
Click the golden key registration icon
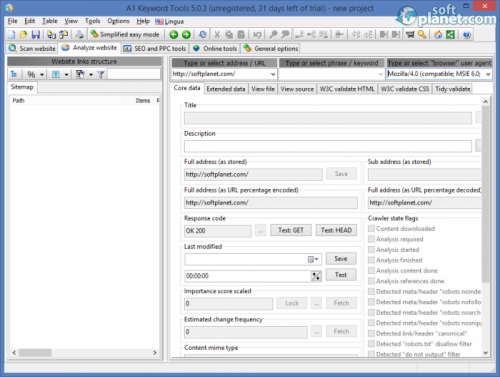422,35
